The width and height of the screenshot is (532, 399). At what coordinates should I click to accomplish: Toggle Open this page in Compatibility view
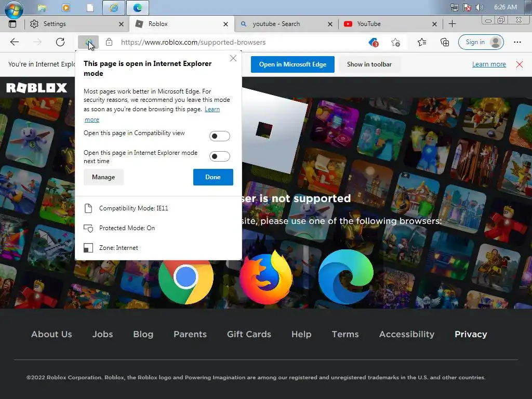[220, 136]
